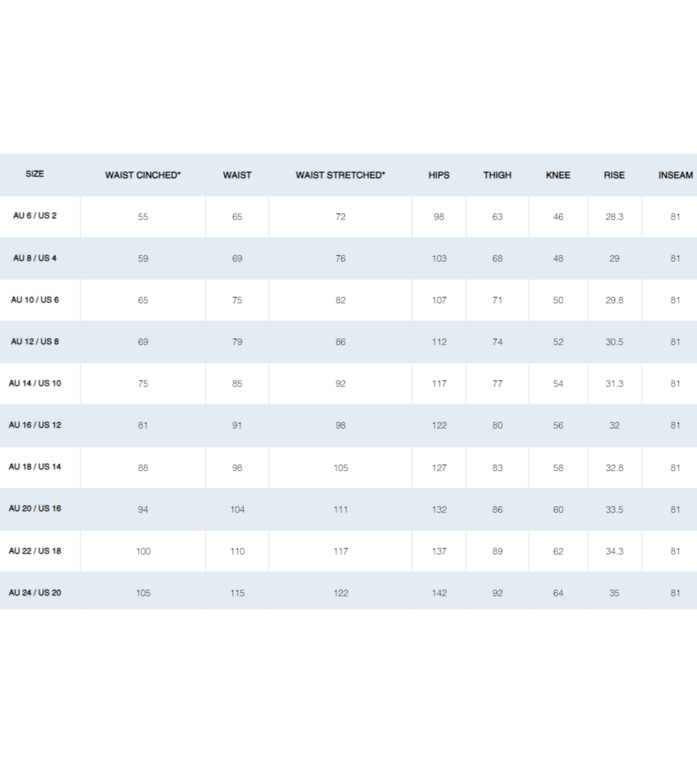
Task: Select the WAIST CINCHED* column header
Action: point(143,175)
